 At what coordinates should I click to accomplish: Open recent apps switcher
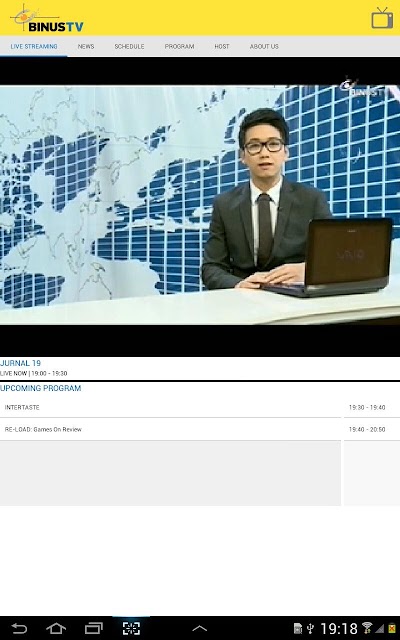(93, 628)
